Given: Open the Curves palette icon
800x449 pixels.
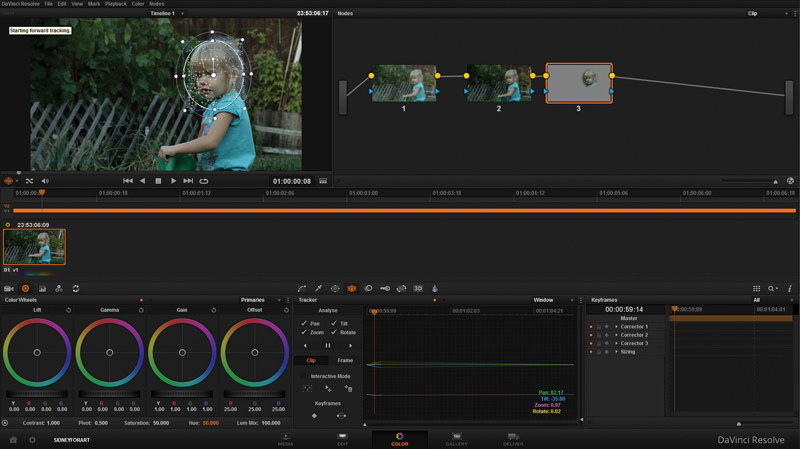Looking at the screenshot, I should click(302, 289).
